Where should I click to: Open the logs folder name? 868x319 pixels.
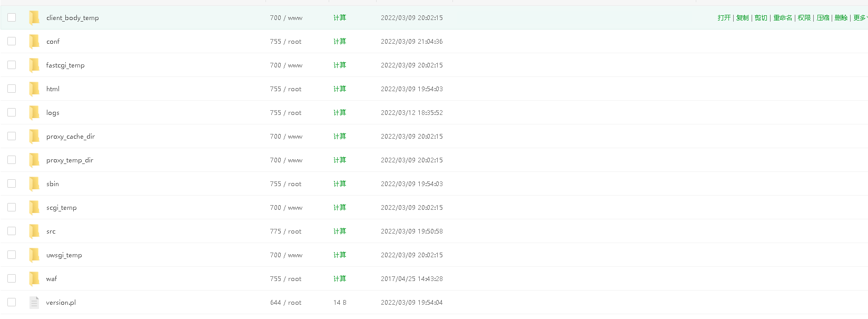53,113
